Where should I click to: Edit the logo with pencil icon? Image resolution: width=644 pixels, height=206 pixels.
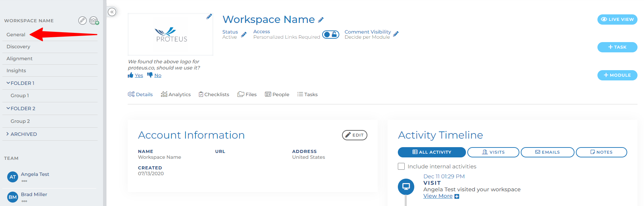coord(209,16)
